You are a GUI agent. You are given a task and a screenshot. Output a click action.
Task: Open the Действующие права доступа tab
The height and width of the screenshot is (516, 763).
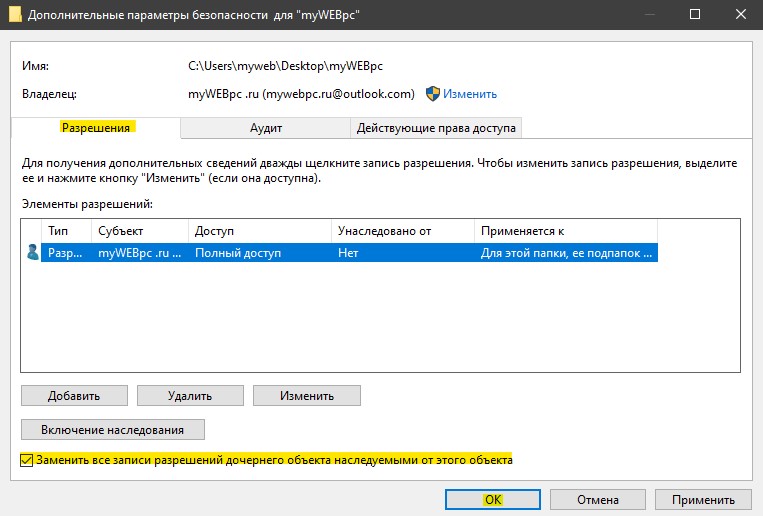[436, 128]
